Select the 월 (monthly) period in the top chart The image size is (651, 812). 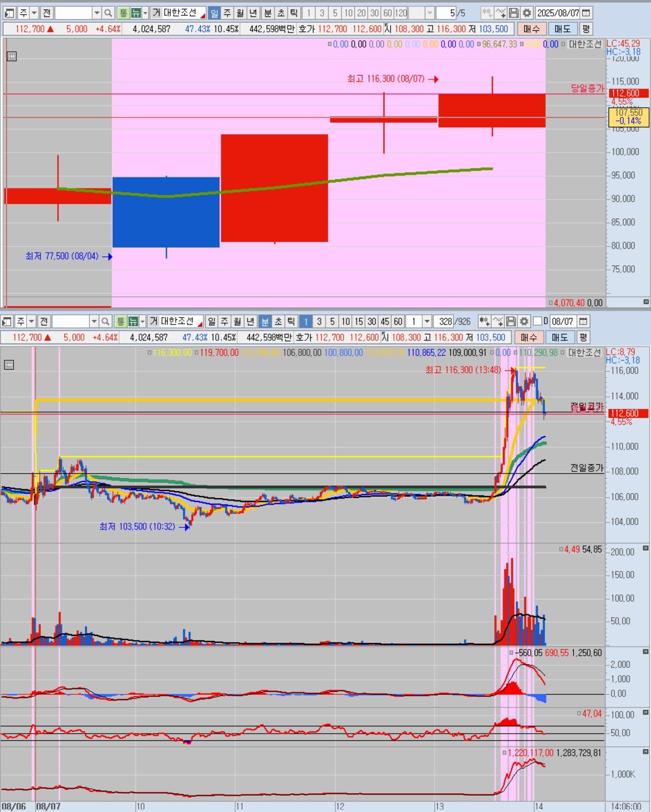click(x=240, y=13)
